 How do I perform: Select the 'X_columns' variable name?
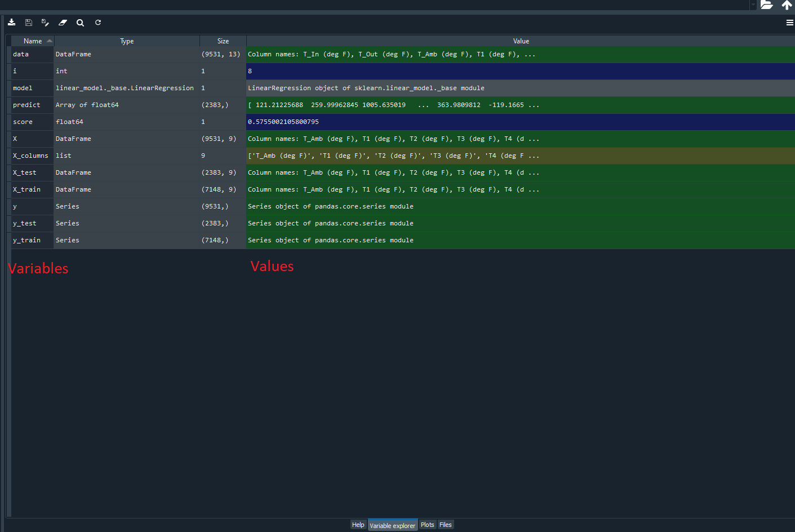pos(30,156)
